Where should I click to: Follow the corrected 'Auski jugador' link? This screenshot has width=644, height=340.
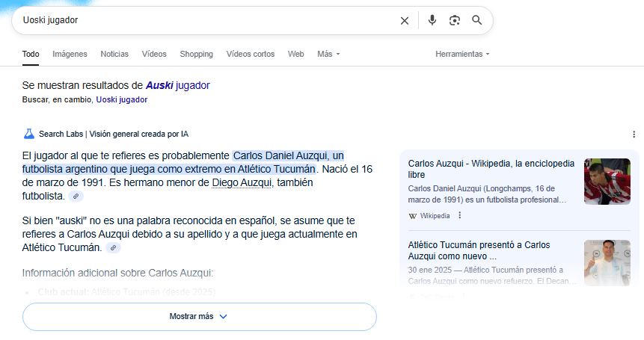(x=178, y=85)
